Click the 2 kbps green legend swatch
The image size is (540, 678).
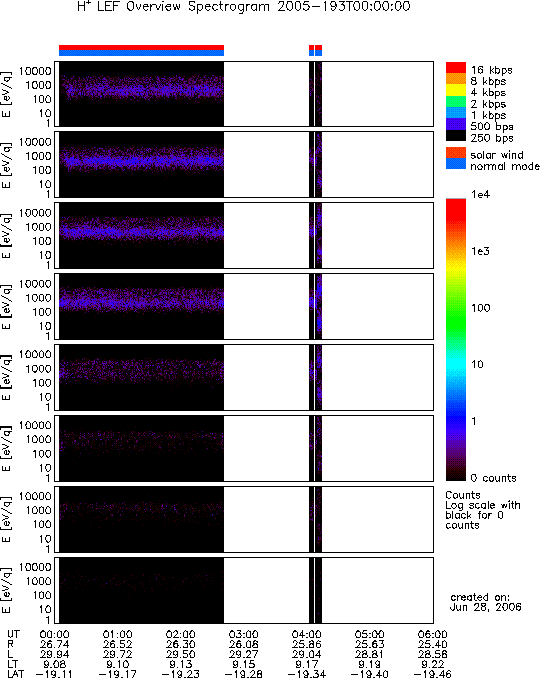click(x=456, y=102)
